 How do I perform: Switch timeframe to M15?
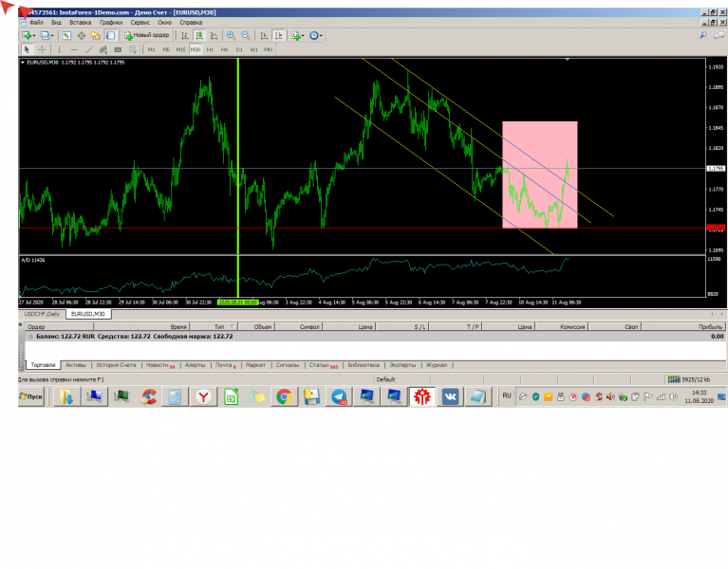pyautogui.click(x=180, y=49)
